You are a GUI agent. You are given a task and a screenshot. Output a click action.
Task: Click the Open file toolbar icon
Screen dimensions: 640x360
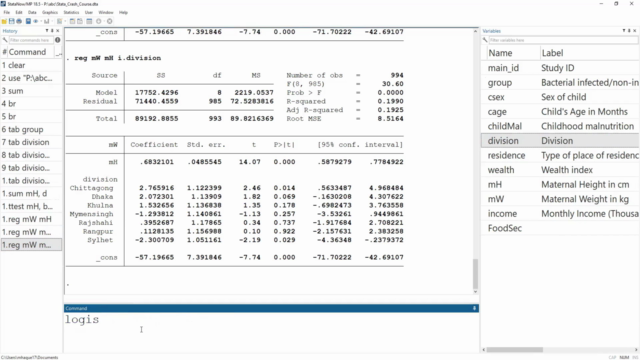coord(4,21)
